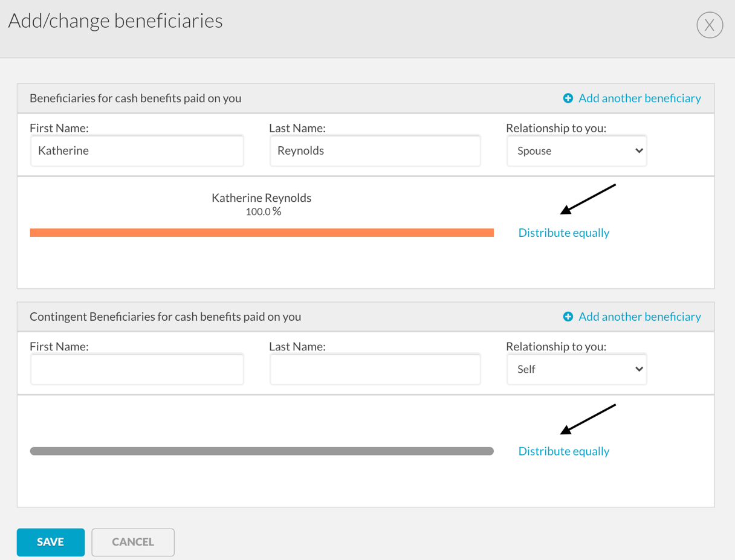Add another beneficiary in Contingent Beneficiaries section
Viewport: 735px width, 560px height.
[639, 317]
